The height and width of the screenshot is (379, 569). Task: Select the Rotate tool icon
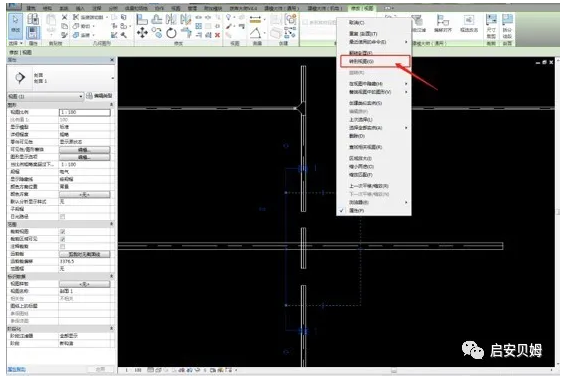pyautogui.click(x=171, y=33)
